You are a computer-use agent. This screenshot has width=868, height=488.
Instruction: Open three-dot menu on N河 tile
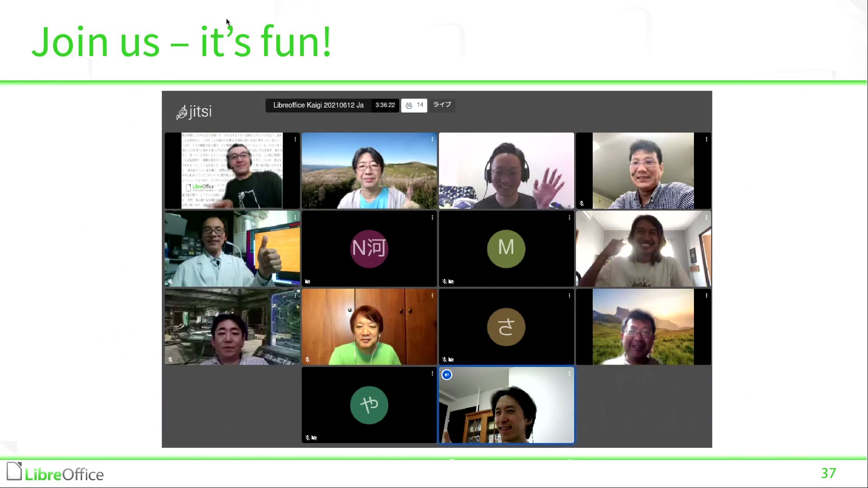[x=432, y=218]
